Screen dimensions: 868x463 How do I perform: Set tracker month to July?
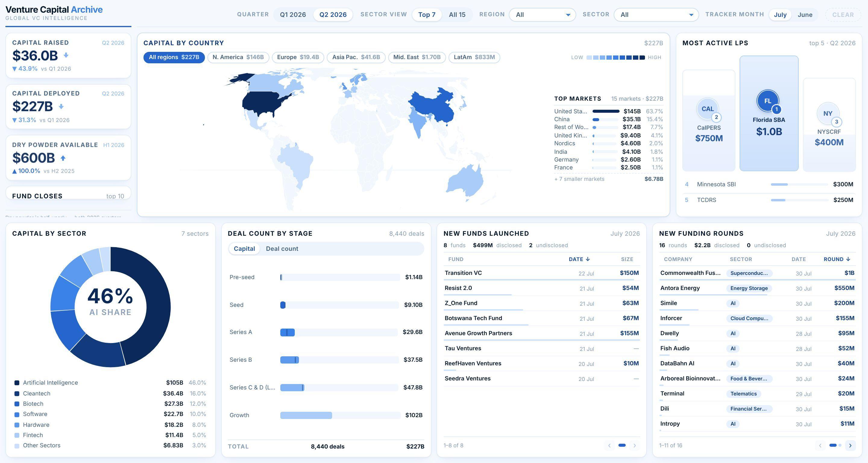(780, 14)
